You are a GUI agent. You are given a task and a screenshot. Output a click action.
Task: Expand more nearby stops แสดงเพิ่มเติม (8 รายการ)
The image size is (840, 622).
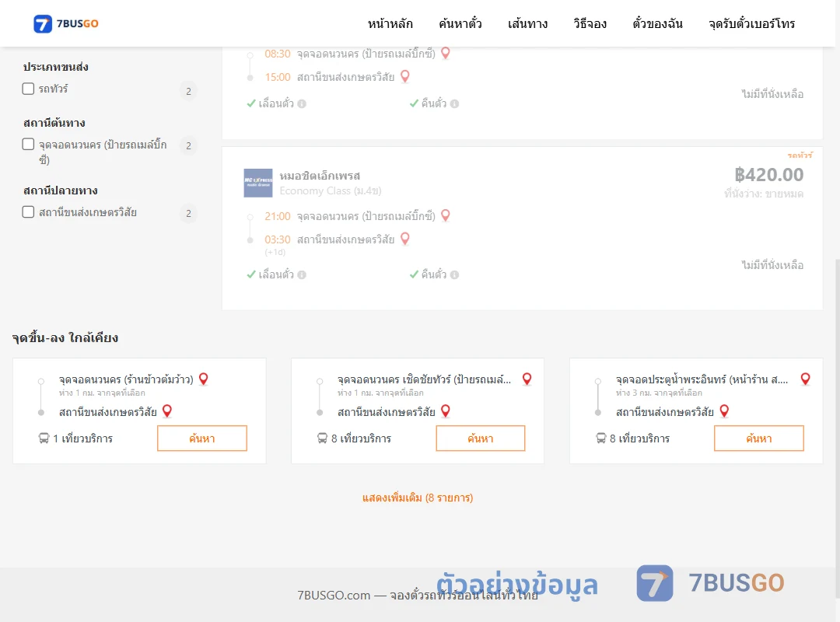click(418, 498)
